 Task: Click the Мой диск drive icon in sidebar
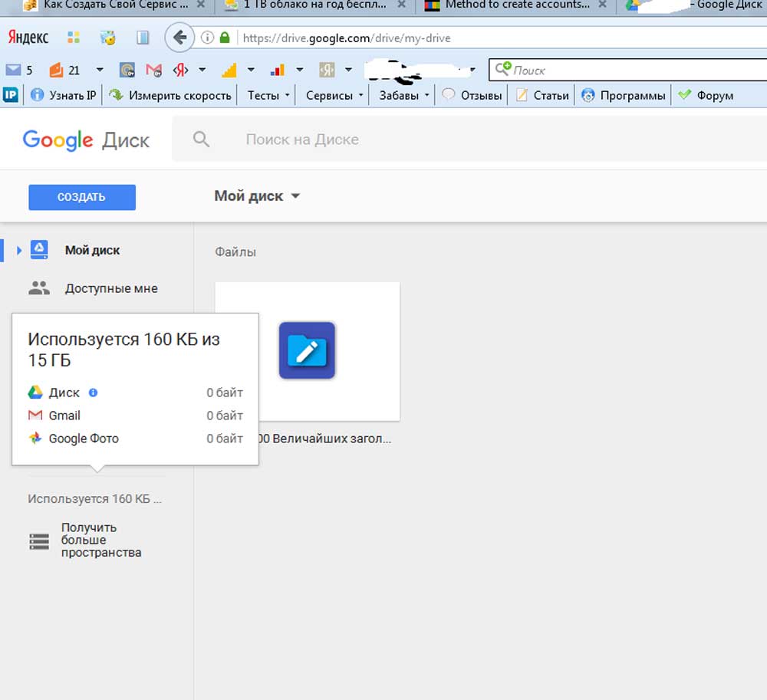point(39,249)
